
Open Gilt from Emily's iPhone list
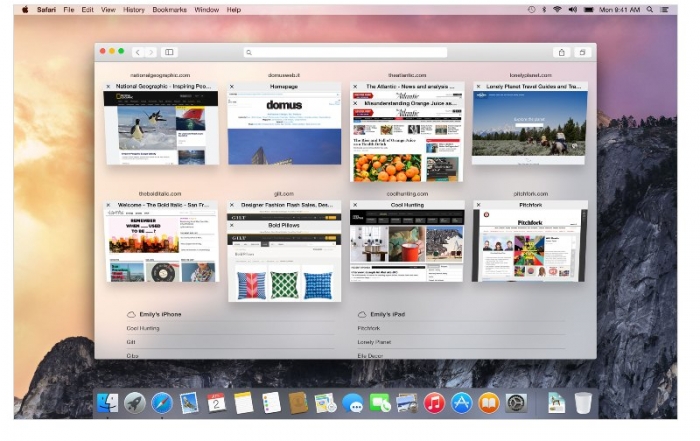tap(131, 342)
